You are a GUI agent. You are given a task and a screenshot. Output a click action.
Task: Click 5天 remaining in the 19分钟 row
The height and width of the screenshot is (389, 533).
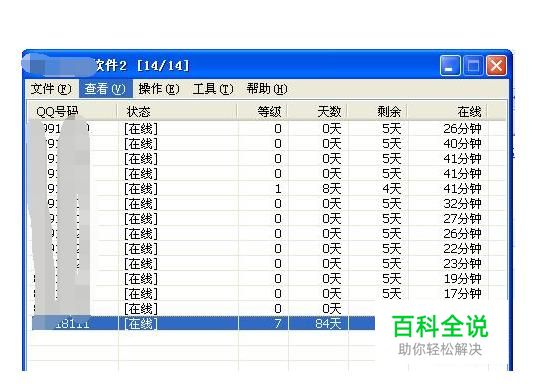click(392, 278)
